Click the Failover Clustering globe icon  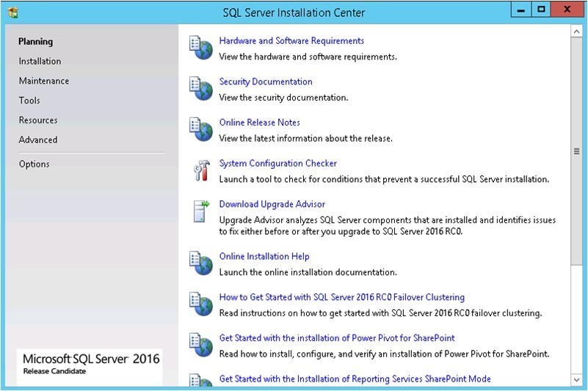(201, 304)
